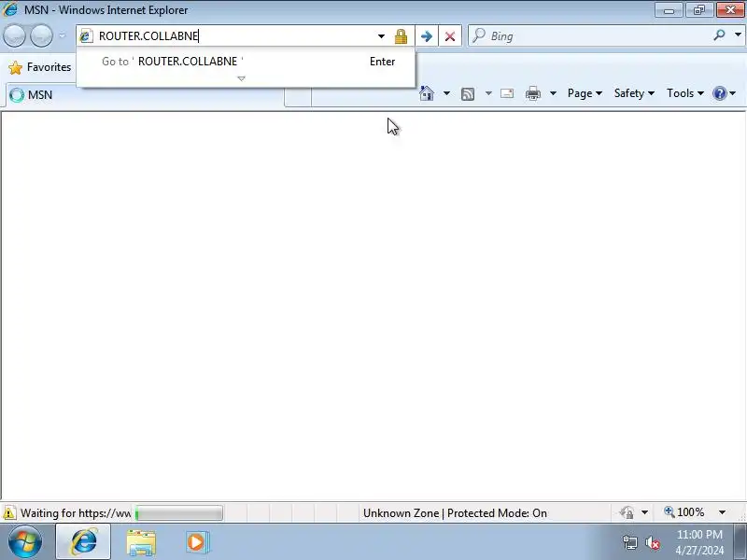Image resolution: width=747 pixels, height=560 pixels.
Task: Click the Go arrow button
Action: [427, 36]
